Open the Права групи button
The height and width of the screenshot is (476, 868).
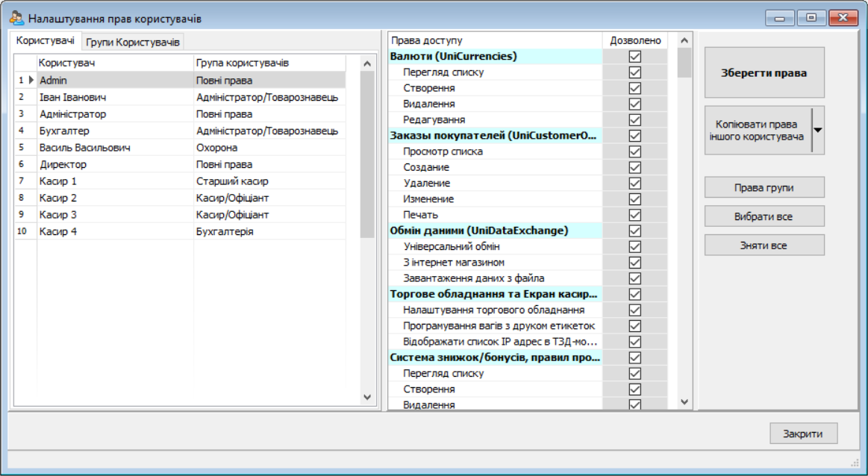click(x=764, y=187)
